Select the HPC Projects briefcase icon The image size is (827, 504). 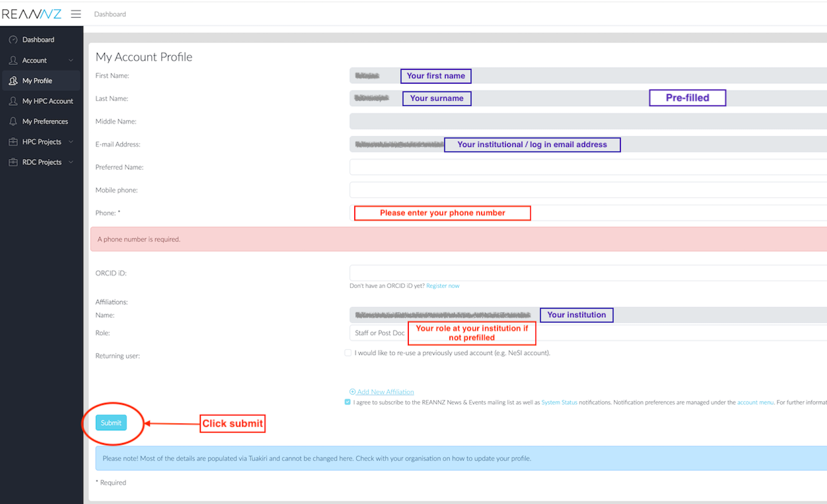[x=13, y=141]
